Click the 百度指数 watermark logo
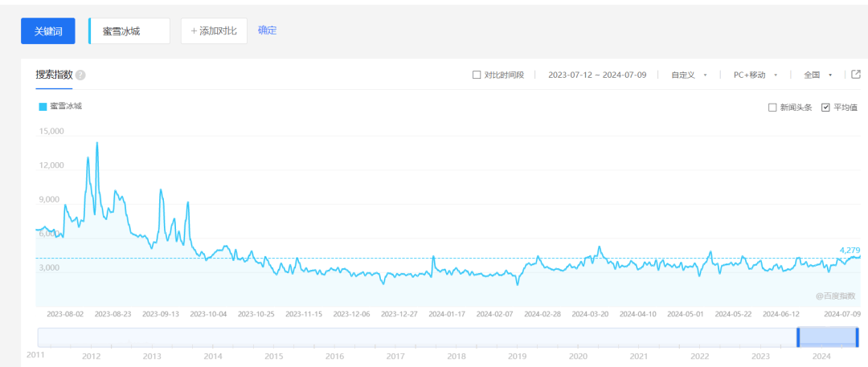 (837, 296)
